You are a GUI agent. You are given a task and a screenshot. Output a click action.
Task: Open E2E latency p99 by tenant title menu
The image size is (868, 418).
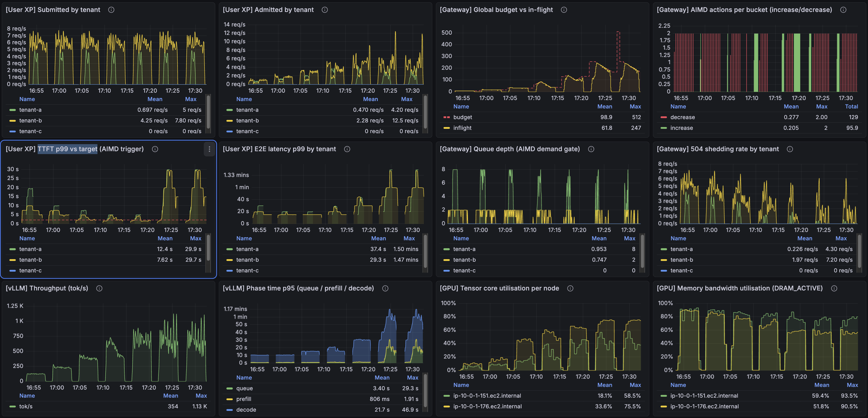[x=279, y=149]
